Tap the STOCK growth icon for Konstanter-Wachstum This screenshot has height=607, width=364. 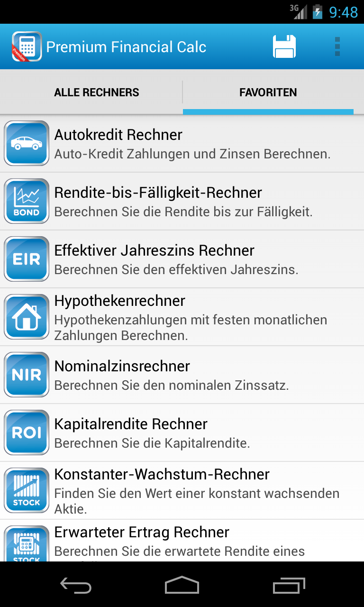click(x=27, y=490)
